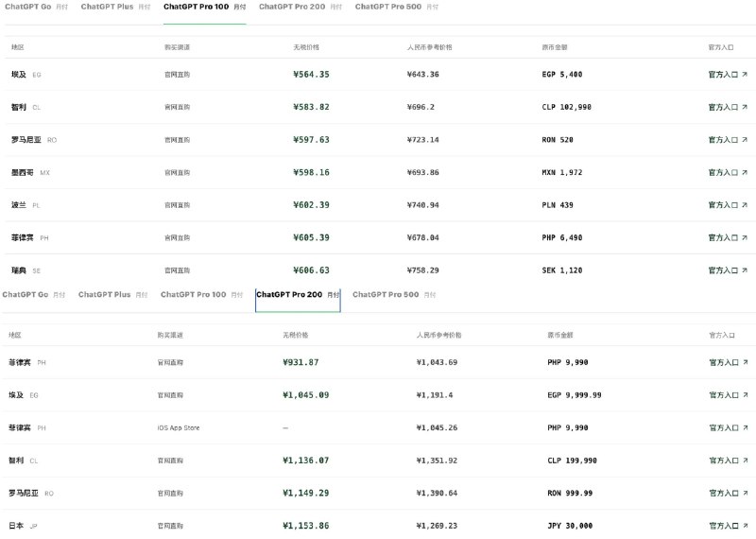Click the ¥583.82 tax-free price
This screenshot has width=756, height=539.
tap(311, 107)
